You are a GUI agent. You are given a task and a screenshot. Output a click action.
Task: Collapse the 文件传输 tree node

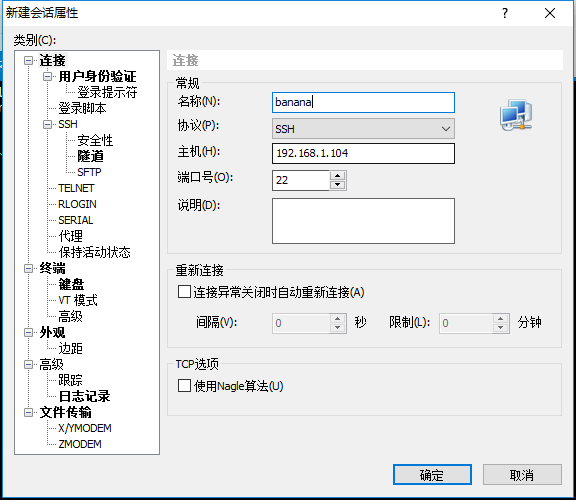coord(28,413)
